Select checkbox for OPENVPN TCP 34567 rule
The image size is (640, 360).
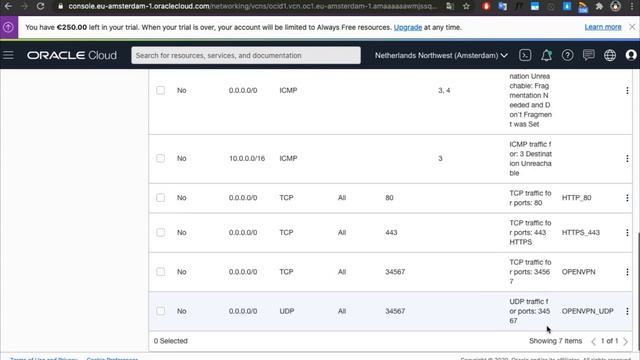160,272
